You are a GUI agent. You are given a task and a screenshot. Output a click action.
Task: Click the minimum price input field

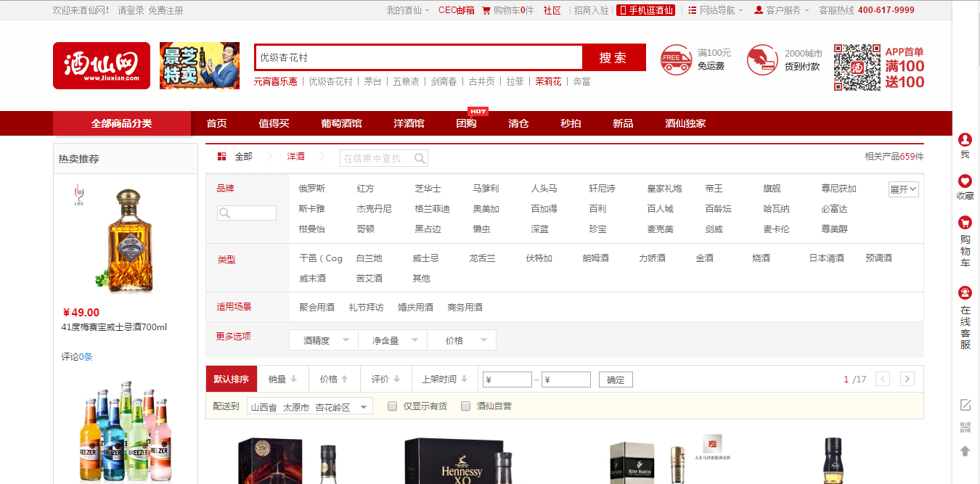(x=507, y=380)
